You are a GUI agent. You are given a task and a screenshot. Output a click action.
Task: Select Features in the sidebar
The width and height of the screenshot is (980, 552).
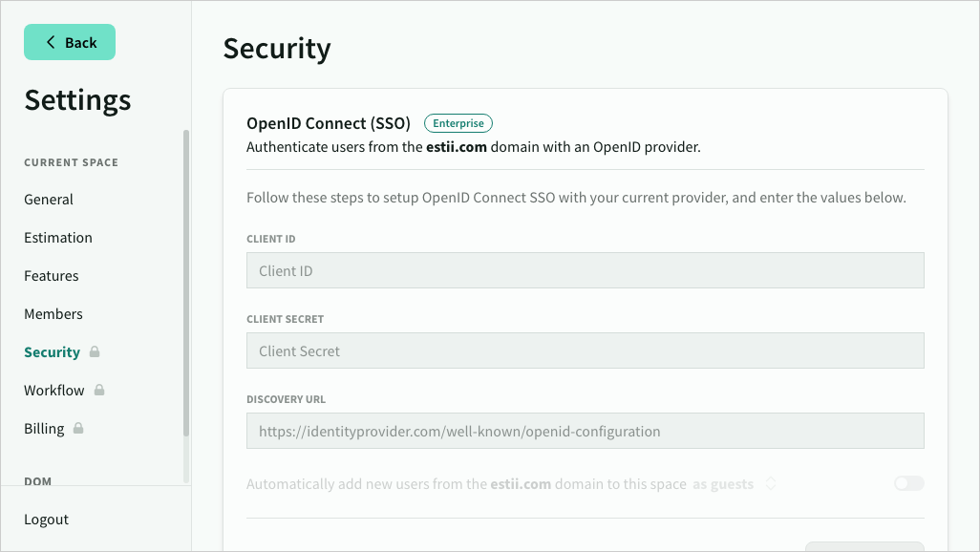(52, 276)
